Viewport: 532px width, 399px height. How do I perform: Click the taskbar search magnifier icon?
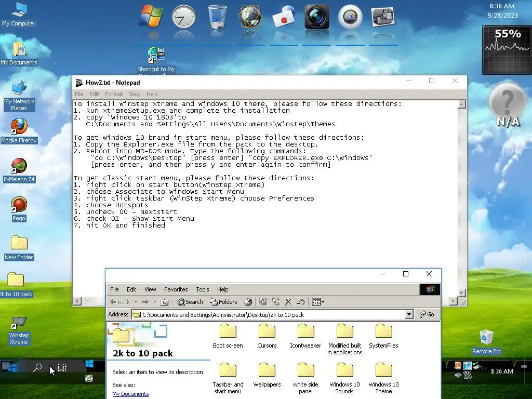point(37,367)
